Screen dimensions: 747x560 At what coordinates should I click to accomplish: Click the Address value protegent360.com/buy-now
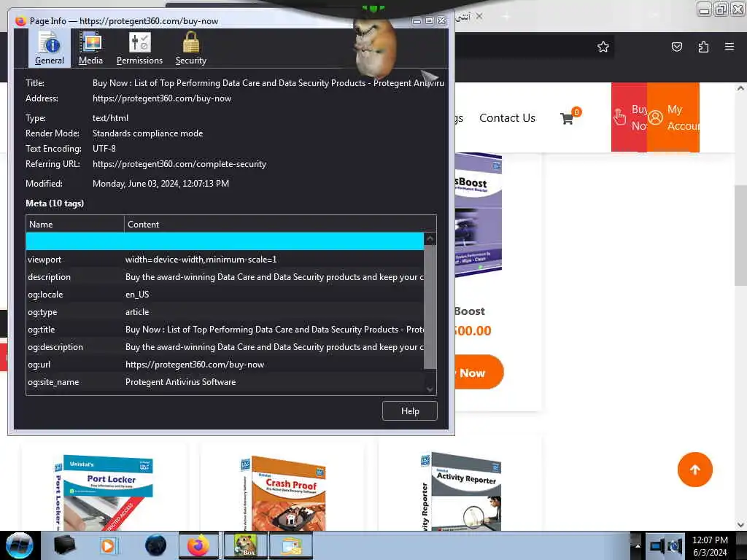(162, 98)
